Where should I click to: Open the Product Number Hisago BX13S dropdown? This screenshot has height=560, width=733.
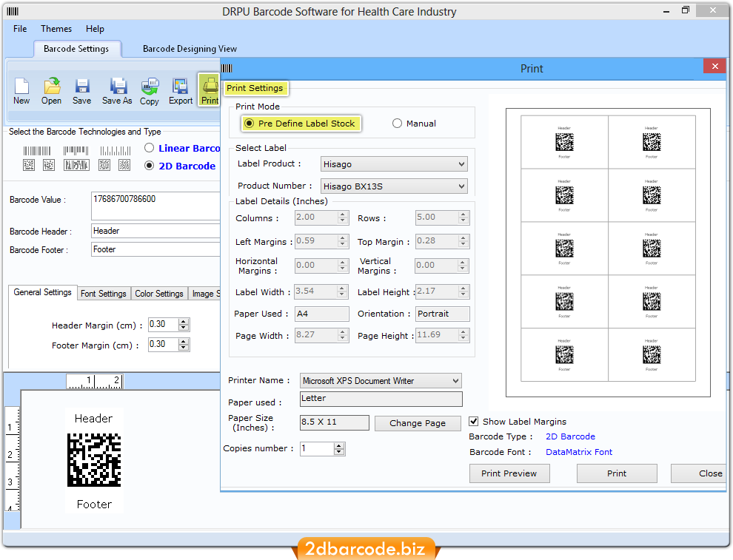[x=394, y=186]
